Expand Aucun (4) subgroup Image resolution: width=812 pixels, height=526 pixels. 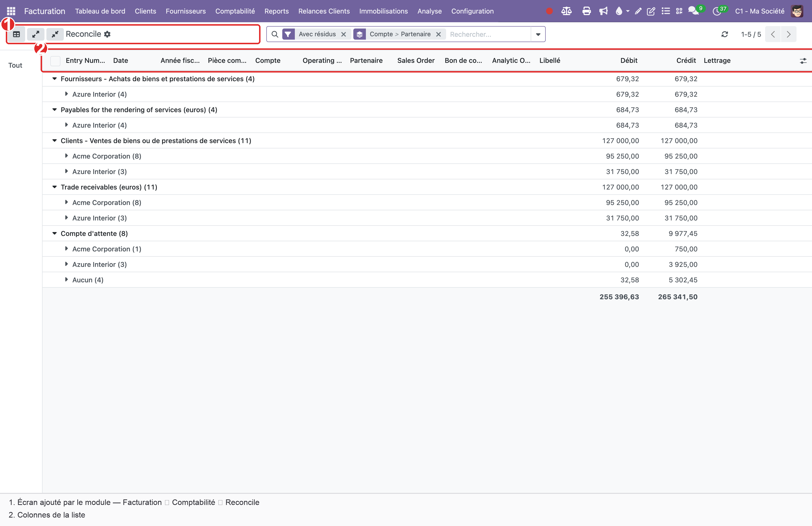[66, 279]
